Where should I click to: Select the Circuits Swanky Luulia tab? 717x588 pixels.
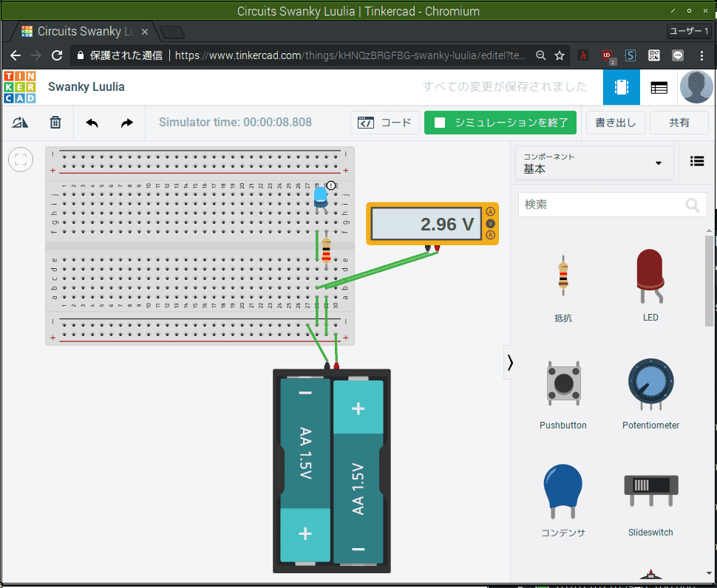(x=85, y=32)
